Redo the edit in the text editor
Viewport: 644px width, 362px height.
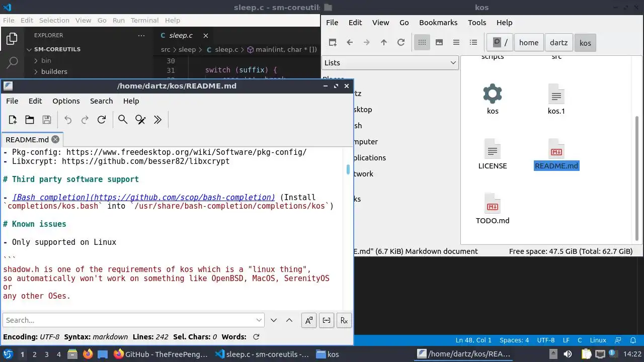click(85, 120)
